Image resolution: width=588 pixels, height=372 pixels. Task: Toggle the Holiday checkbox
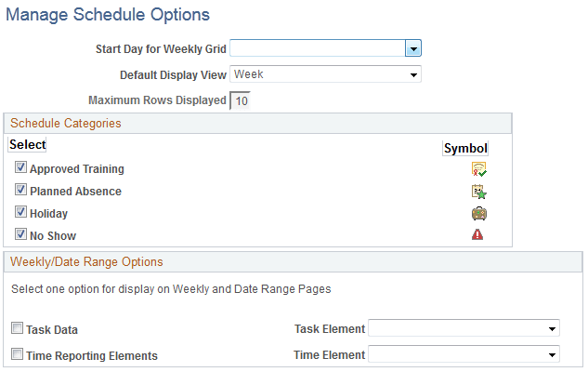coord(20,214)
